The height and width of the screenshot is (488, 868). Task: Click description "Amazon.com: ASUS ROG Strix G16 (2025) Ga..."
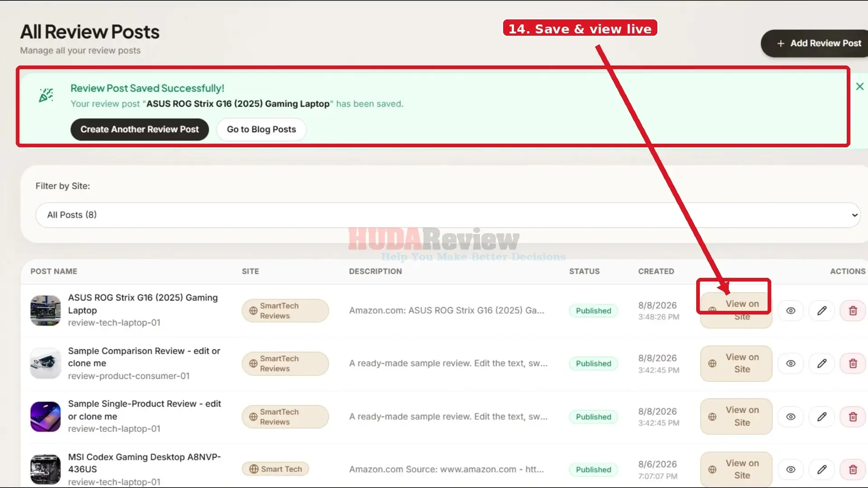[x=447, y=310]
